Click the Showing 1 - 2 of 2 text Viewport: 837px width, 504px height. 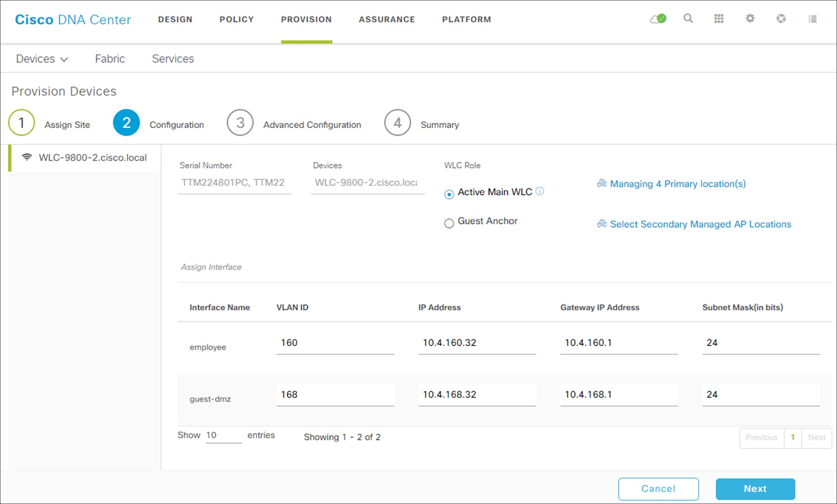coord(342,437)
